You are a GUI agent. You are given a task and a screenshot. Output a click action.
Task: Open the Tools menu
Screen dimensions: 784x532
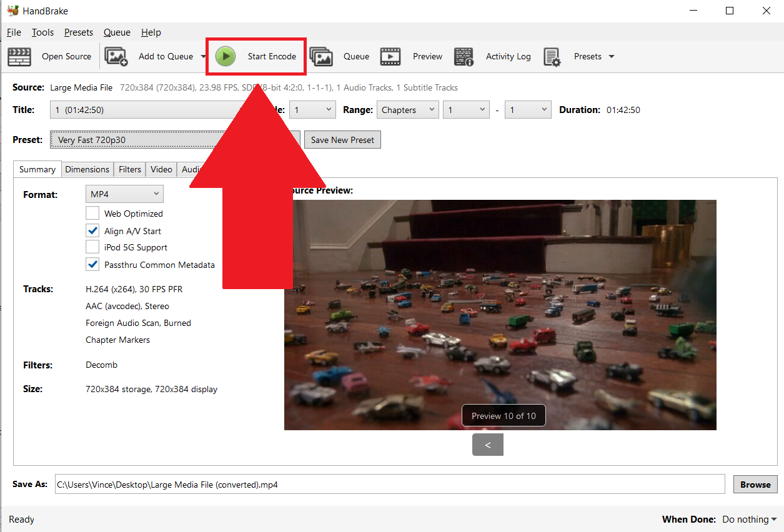click(x=42, y=32)
